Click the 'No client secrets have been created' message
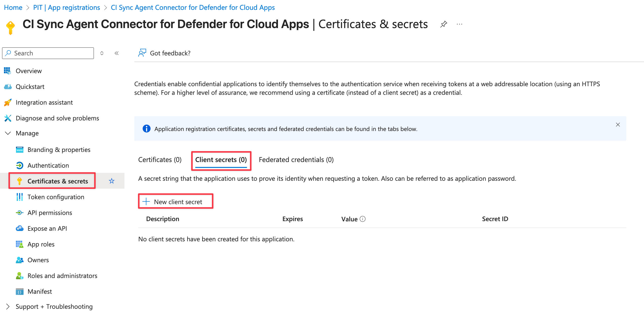 coord(216,239)
